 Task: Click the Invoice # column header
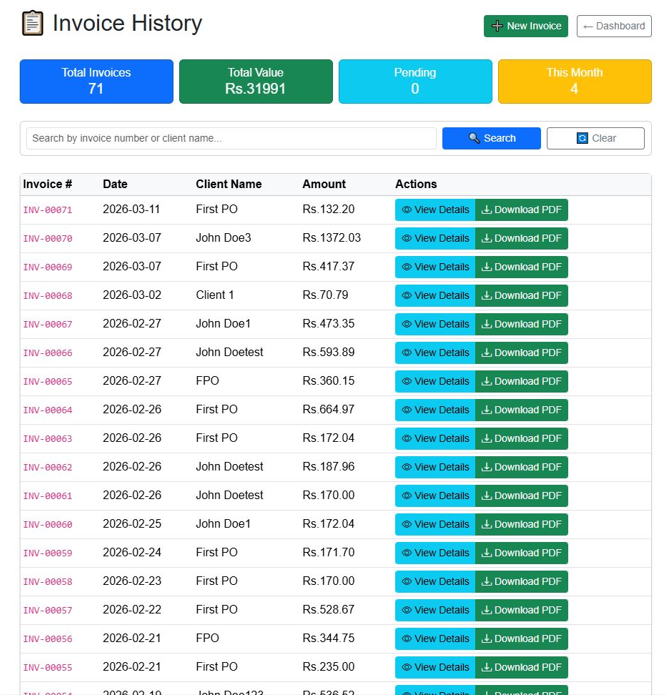[47, 184]
